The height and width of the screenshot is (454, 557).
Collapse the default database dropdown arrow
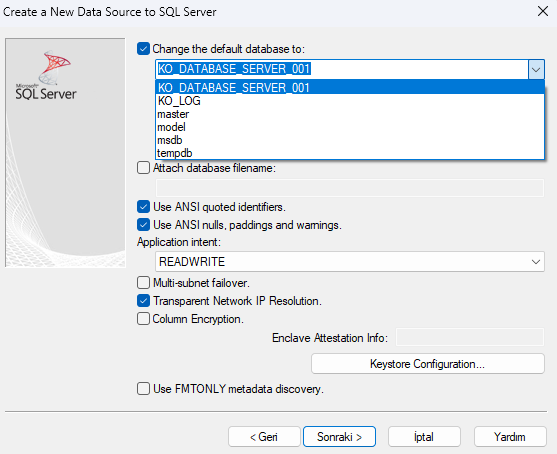(536, 69)
